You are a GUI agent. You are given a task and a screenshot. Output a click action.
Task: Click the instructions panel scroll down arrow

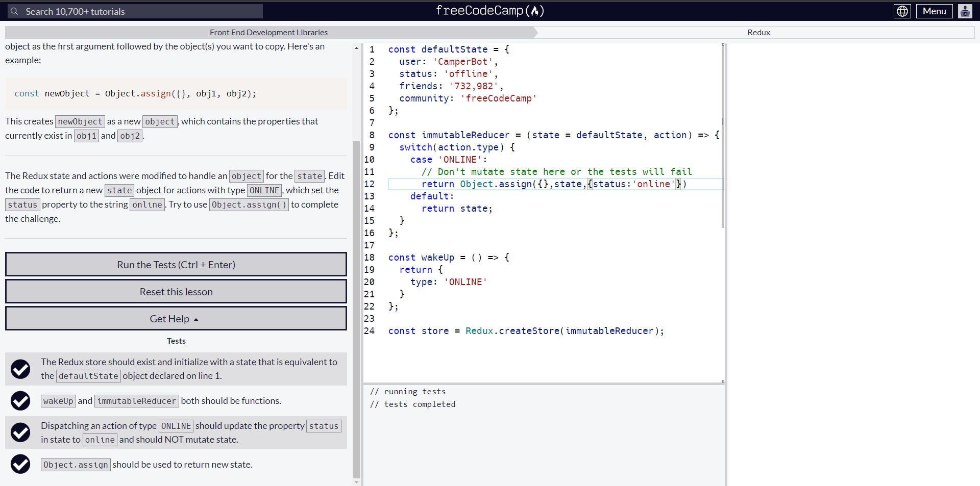pos(356,482)
